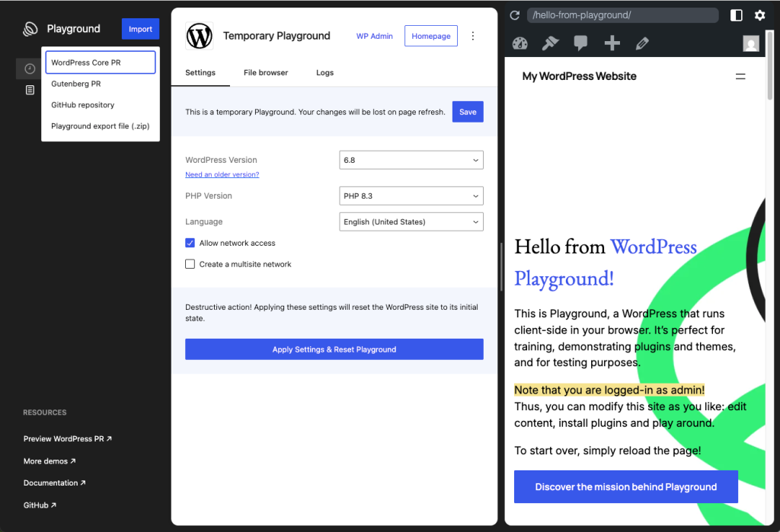Click the Playground heading in sidebar
The image size is (780, 532).
pos(74,29)
